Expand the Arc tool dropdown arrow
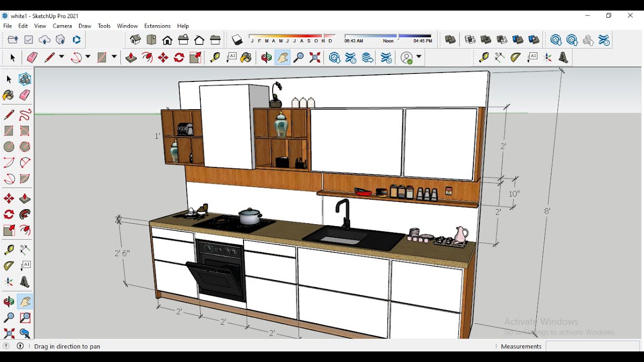This screenshot has height=362, width=644. 88,58
